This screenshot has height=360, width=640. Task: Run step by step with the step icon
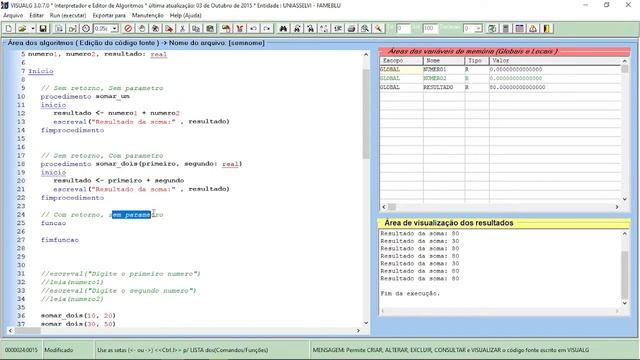click(72, 29)
